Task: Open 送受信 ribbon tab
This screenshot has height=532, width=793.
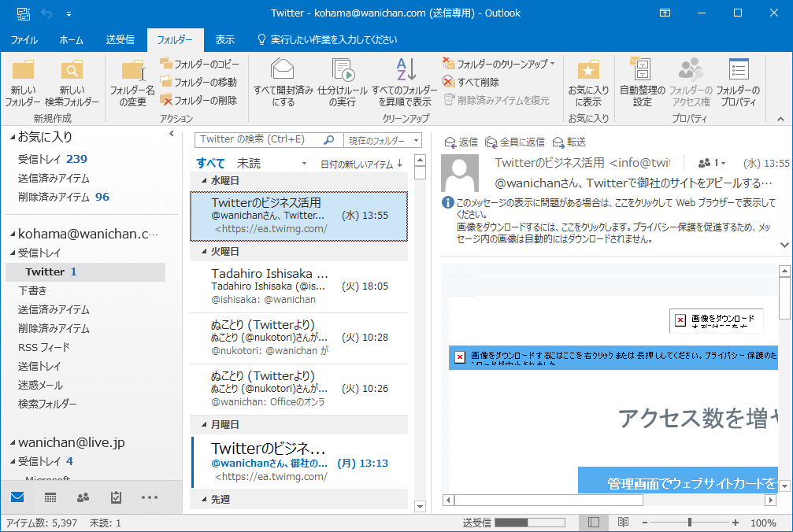Action: [x=120, y=39]
